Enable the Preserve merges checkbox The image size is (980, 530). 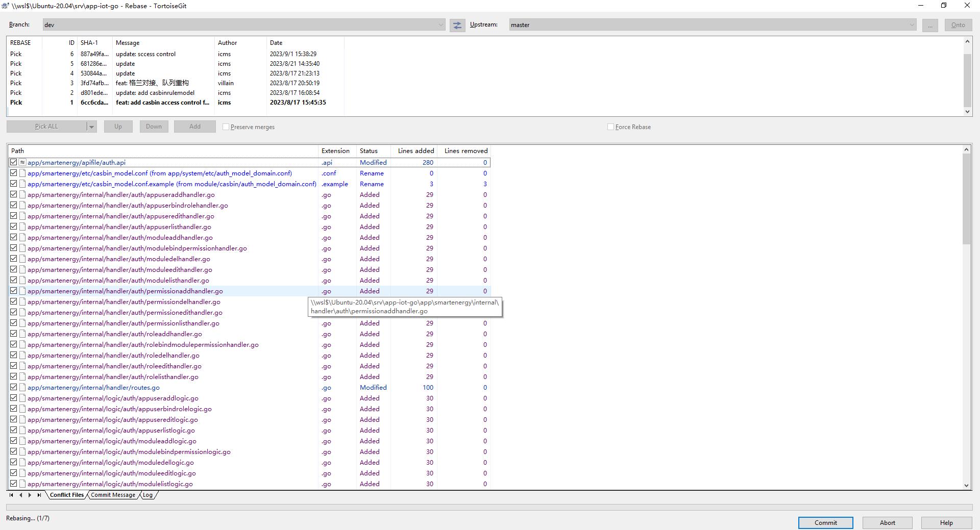pos(226,127)
